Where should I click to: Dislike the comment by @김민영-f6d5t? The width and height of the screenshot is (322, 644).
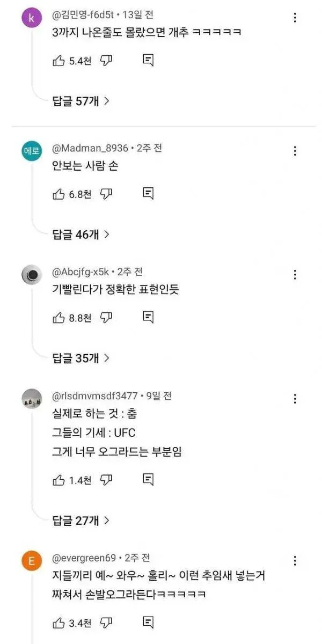[x=106, y=61]
